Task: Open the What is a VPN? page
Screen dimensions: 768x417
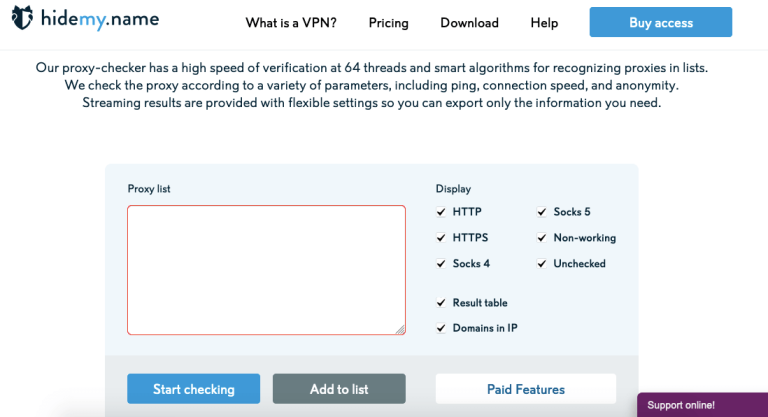Action: tap(291, 23)
